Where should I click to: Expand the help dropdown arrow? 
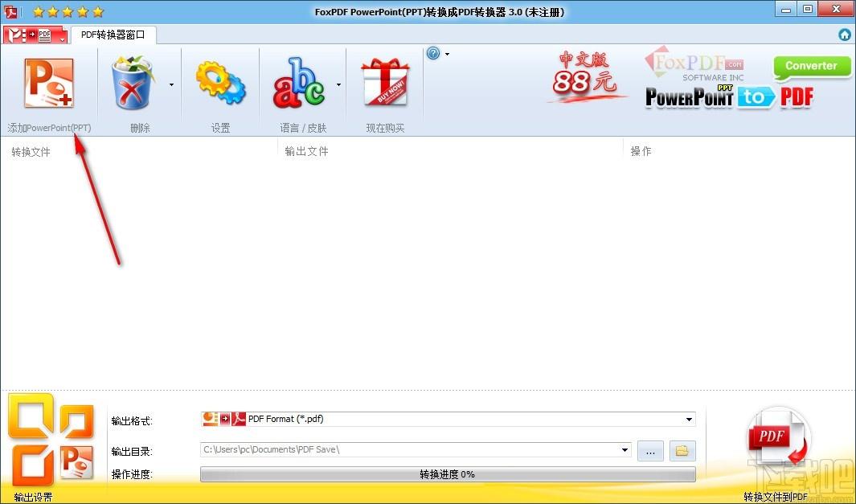pyautogui.click(x=447, y=54)
